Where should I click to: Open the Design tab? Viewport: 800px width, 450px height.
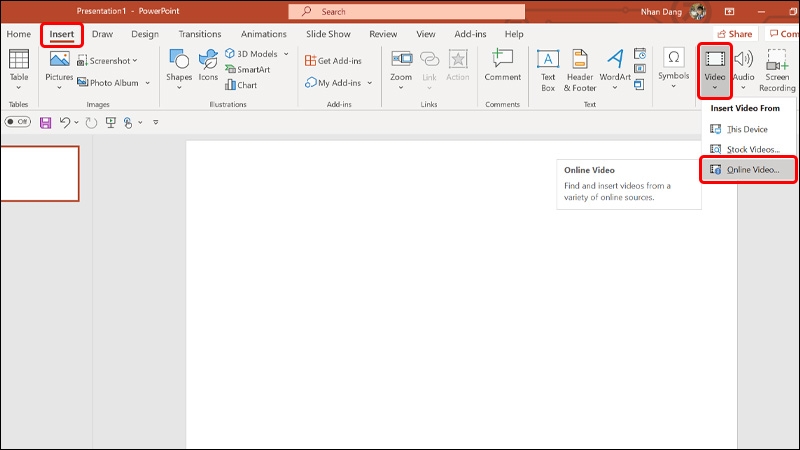pos(145,34)
